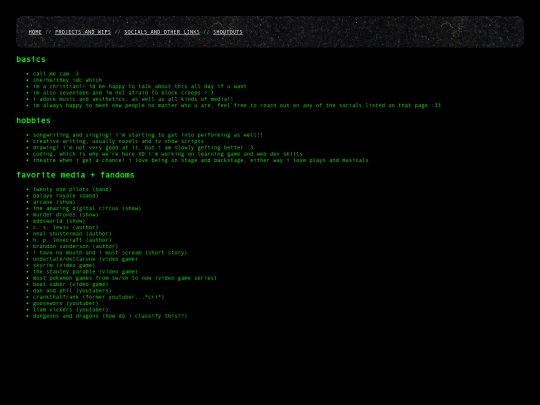Image resolution: width=540 pixels, height=405 pixels.
Task: Click the 'im also seventeen' list item
Action: 123,93
